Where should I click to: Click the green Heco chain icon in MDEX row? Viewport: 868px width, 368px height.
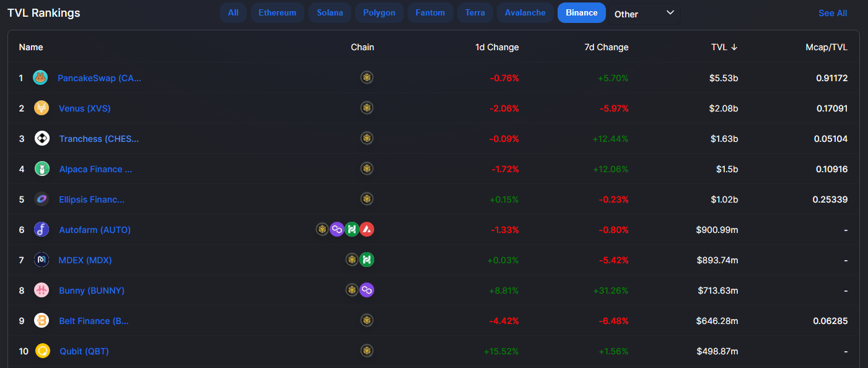[x=367, y=260]
